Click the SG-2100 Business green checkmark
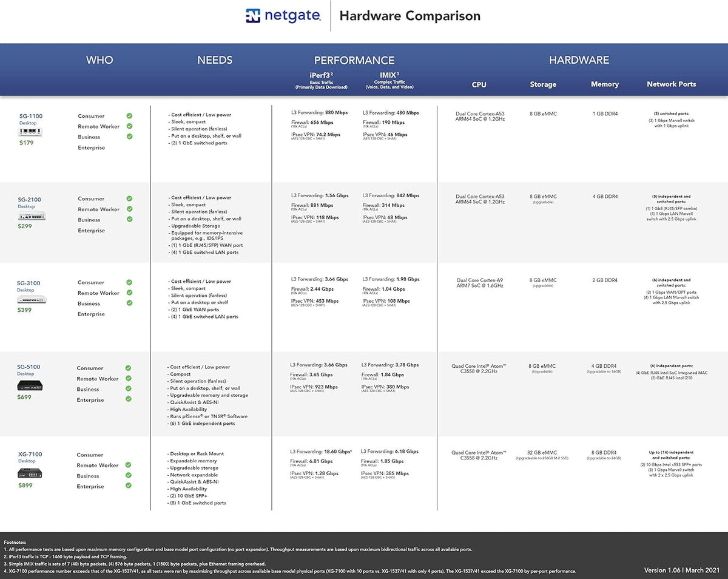Viewport: 728px width, 579px height. [x=129, y=219]
